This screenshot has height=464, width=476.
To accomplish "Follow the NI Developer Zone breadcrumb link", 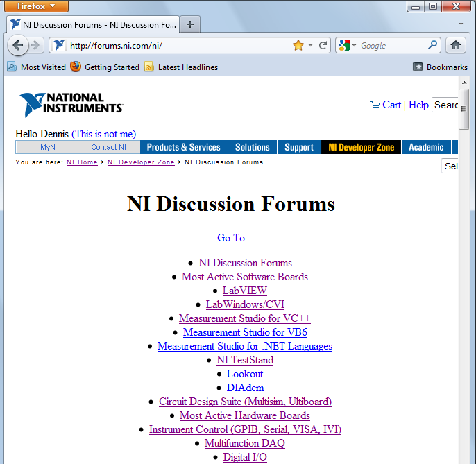I will tap(141, 162).
